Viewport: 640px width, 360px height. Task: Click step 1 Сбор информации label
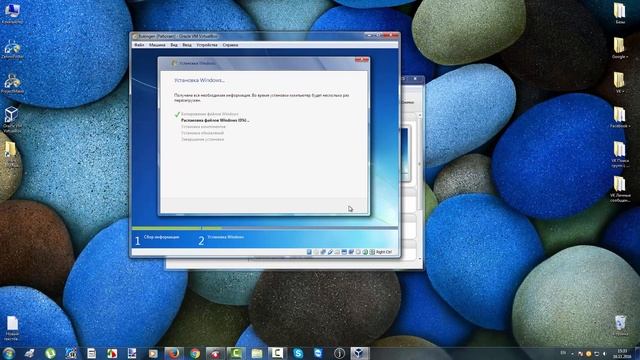tap(161, 237)
